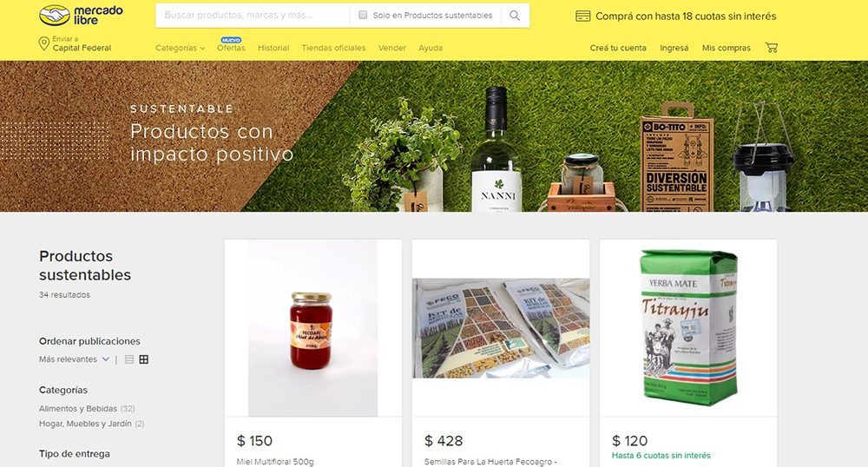
Task: Click the Ingresá link
Action: tap(674, 48)
